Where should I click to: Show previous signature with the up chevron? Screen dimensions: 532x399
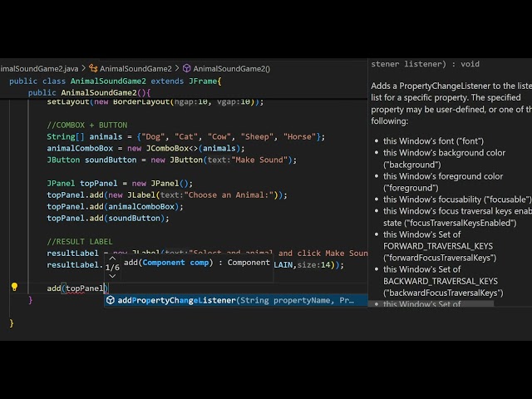tap(112, 259)
